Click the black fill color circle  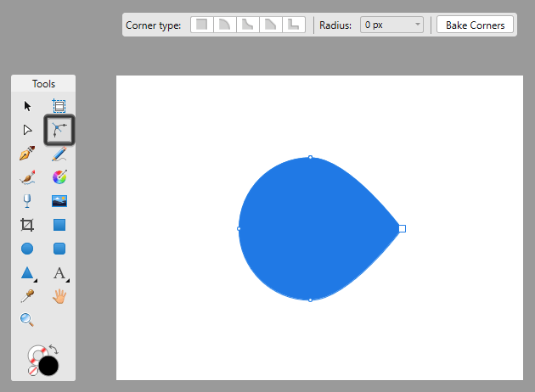(48, 366)
